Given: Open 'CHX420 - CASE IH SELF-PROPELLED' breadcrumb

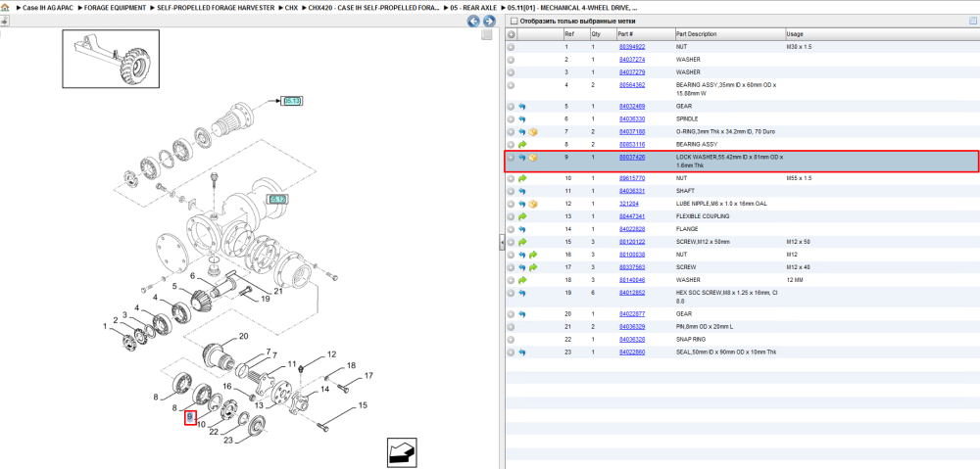Looking at the screenshot, I should point(372,8).
